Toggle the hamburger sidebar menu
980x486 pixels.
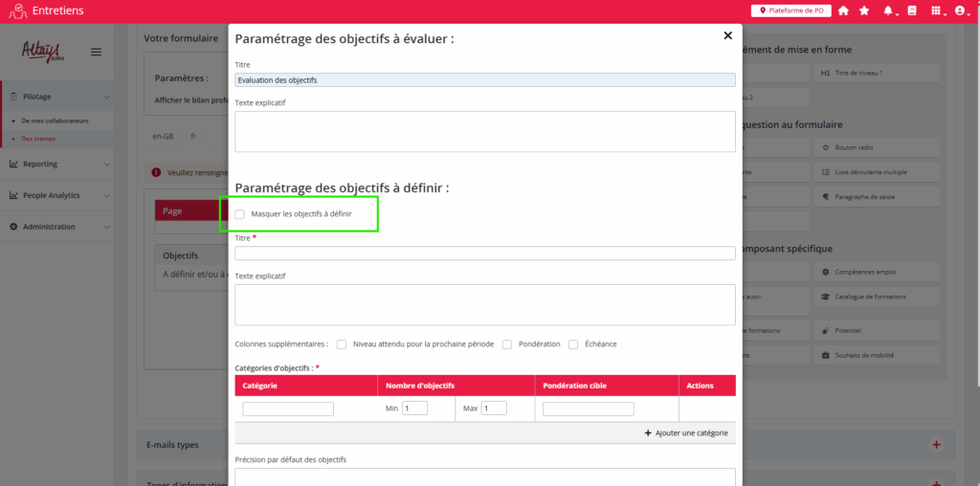click(96, 52)
